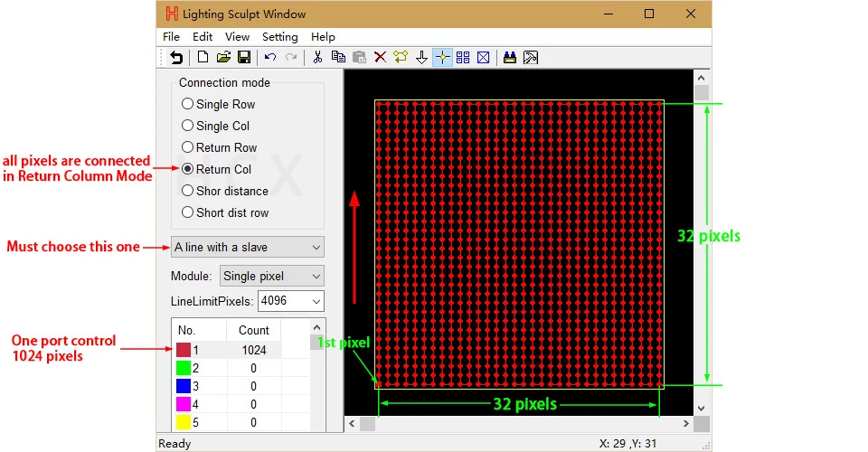Viewport: 868px width, 452px height.
Task: Select Single Row connection mode
Action: click(x=218, y=104)
